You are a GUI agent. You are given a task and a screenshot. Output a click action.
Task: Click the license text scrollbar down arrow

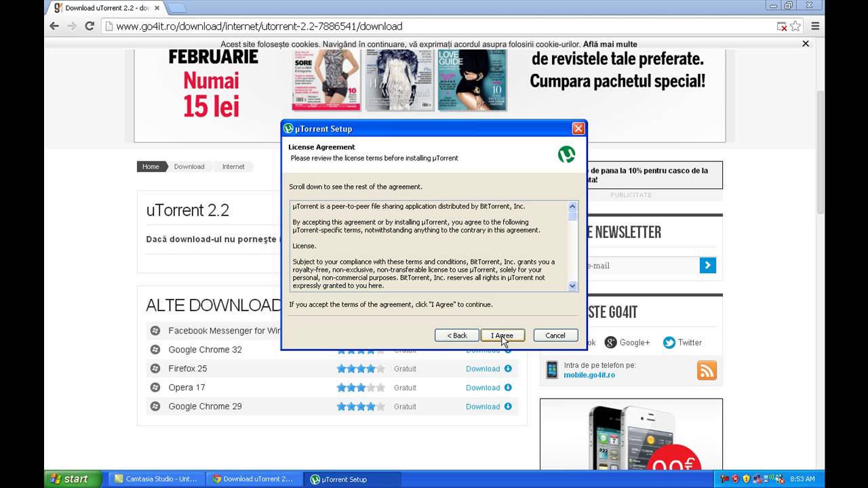[572, 286]
